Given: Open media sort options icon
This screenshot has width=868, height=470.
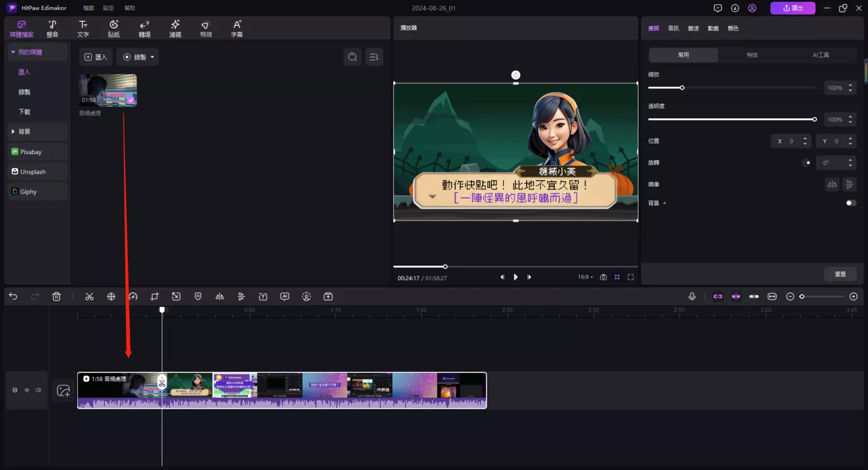Looking at the screenshot, I should [x=374, y=57].
